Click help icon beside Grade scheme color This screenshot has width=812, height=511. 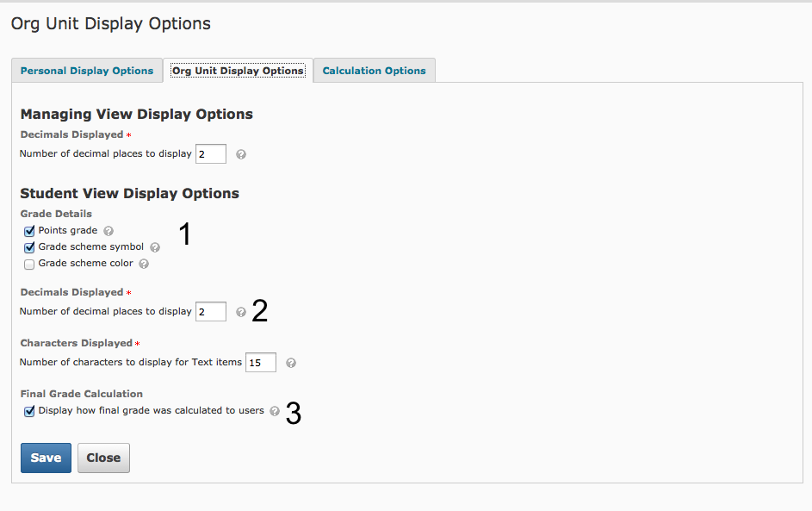[144, 264]
